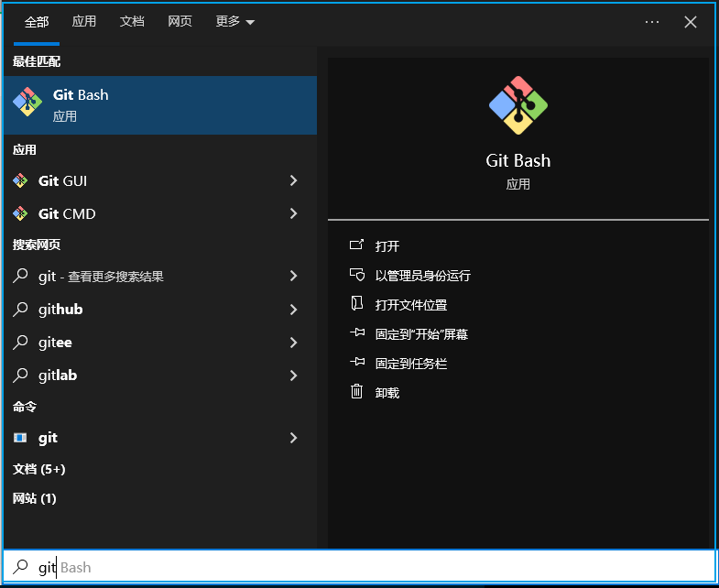Click the command icon beside git
Image resolution: width=719 pixels, height=588 pixels.
[x=20, y=438]
